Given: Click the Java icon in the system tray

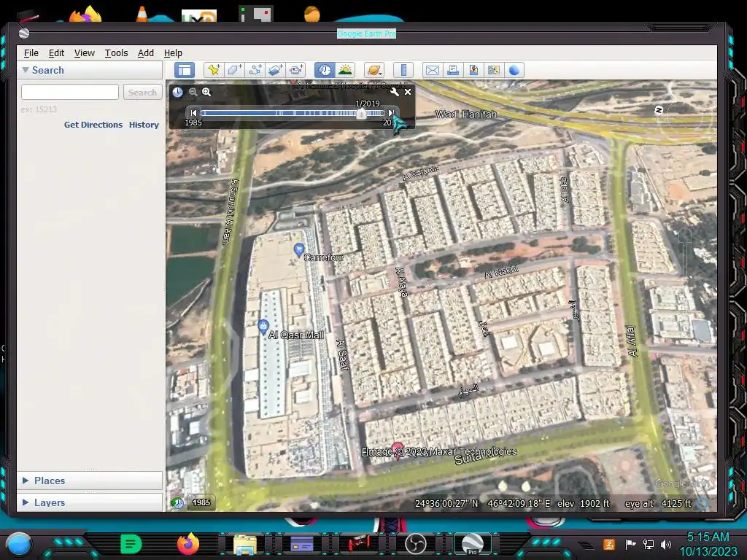Looking at the screenshot, I should [609, 544].
